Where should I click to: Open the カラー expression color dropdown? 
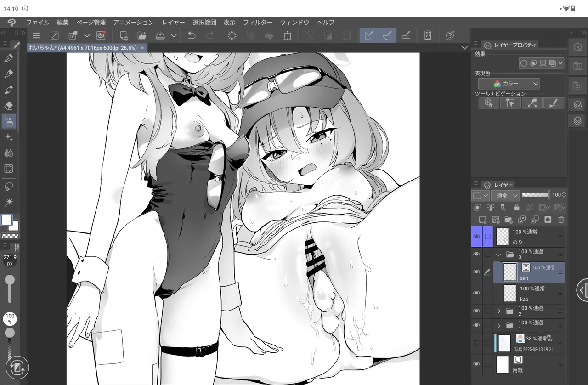click(509, 84)
